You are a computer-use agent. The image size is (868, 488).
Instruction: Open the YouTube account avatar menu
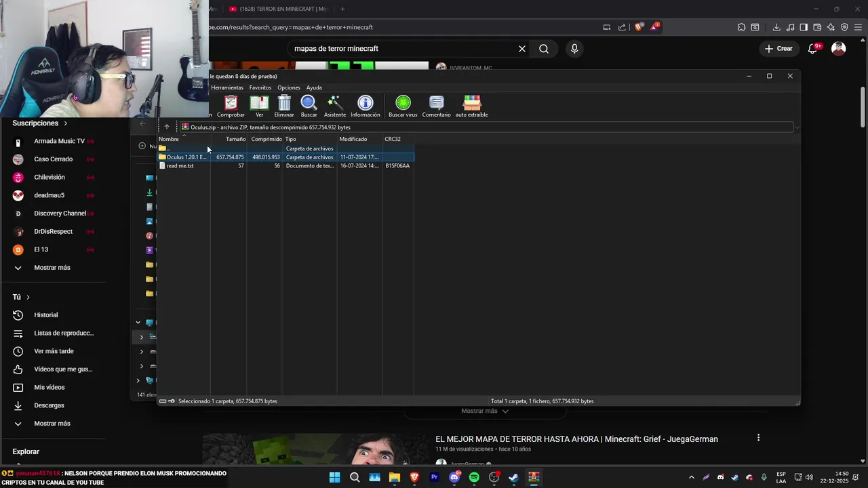tap(839, 49)
